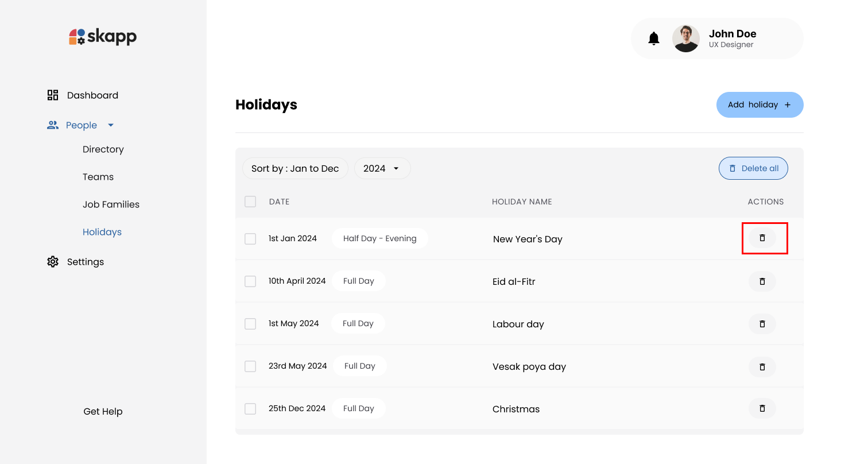The image size is (868, 464).
Task: Open notifications via the bell icon
Action: pos(653,38)
